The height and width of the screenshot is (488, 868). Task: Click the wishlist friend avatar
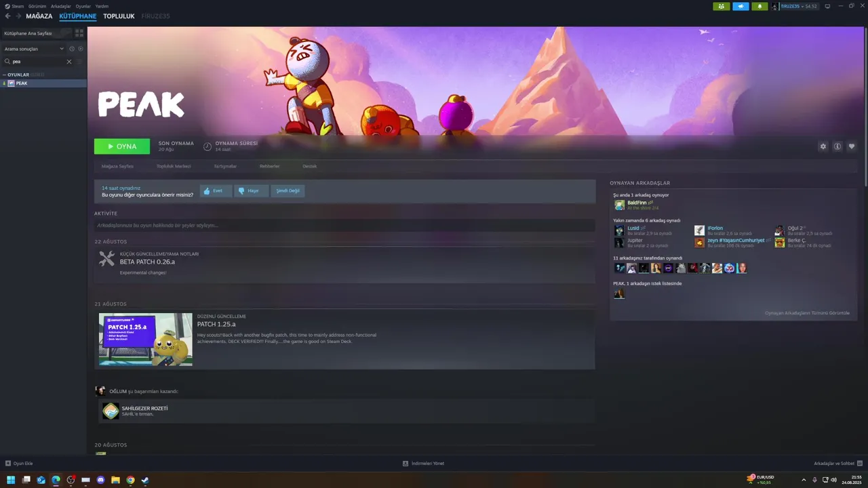619,293
